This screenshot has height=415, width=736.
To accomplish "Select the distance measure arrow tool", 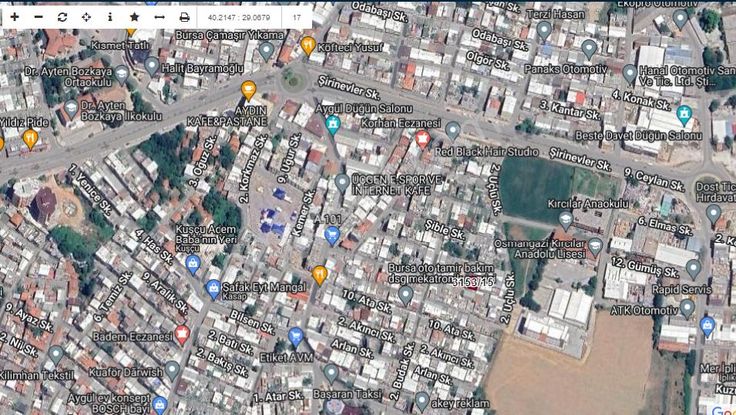I will [159, 17].
